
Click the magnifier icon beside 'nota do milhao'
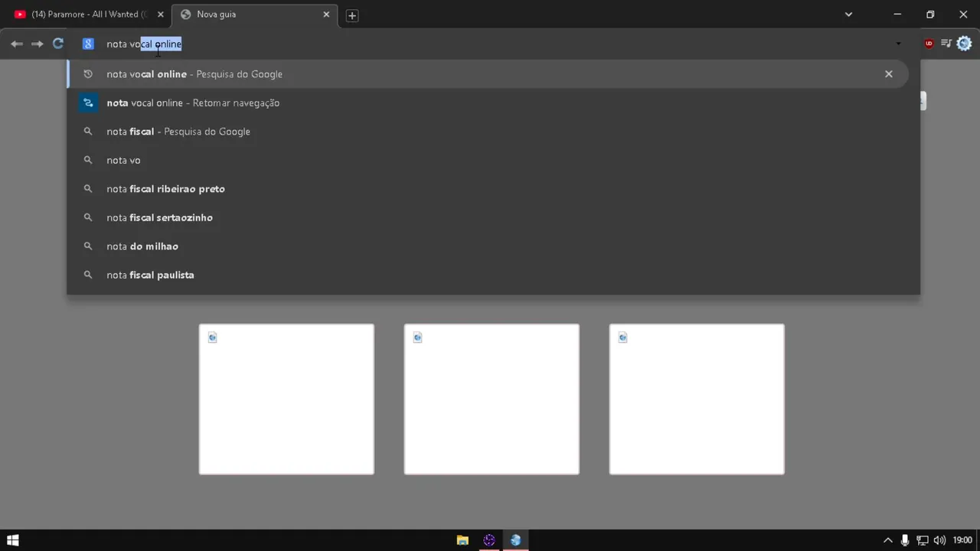pyautogui.click(x=88, y=246)
